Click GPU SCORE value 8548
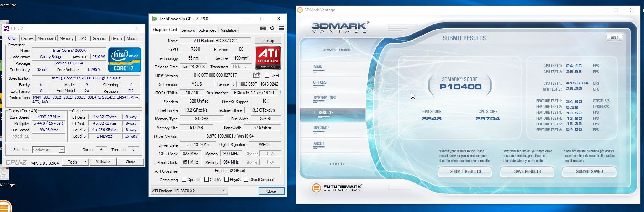This screenshot has width=644, height=212. 432,119
